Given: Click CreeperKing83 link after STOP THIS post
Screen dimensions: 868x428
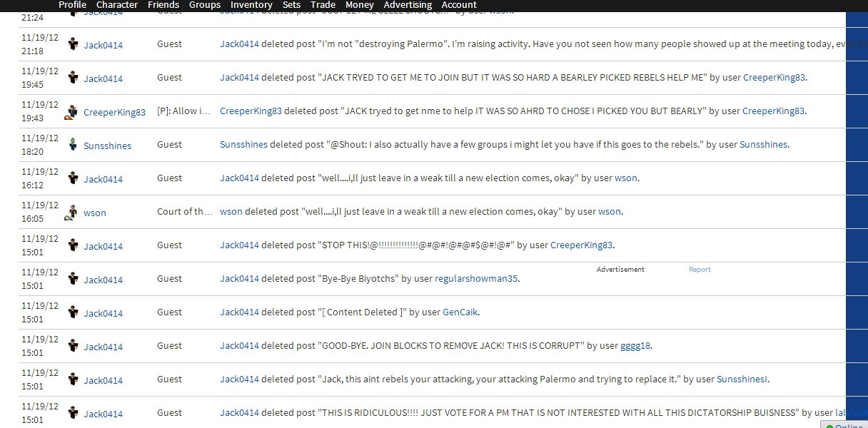Looking at the screenshot, I should pyautogui.click(x=581, y=245).
